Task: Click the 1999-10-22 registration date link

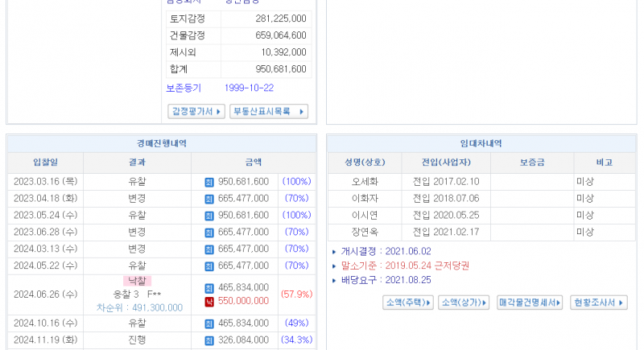Action: tap(249, 89)
